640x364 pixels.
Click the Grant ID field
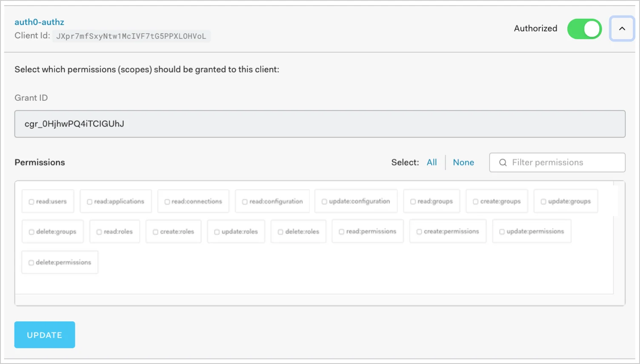pos(320,124)
